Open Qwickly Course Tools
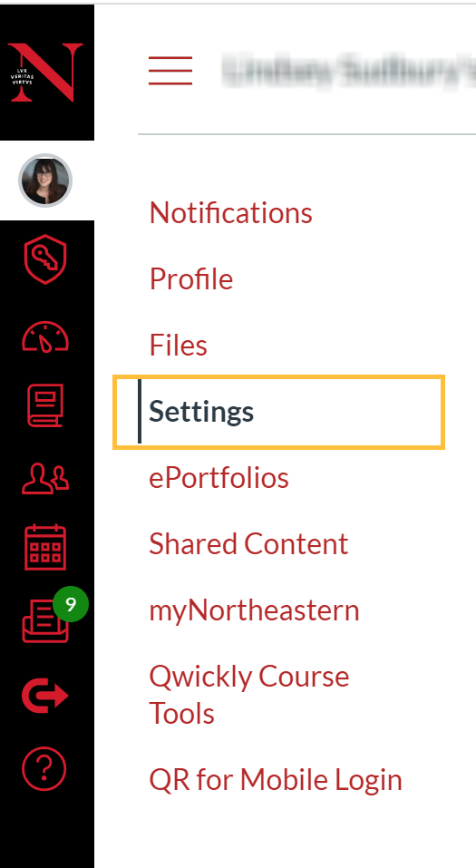Screen dimensions: 476x868 click(x=249, y=694)
